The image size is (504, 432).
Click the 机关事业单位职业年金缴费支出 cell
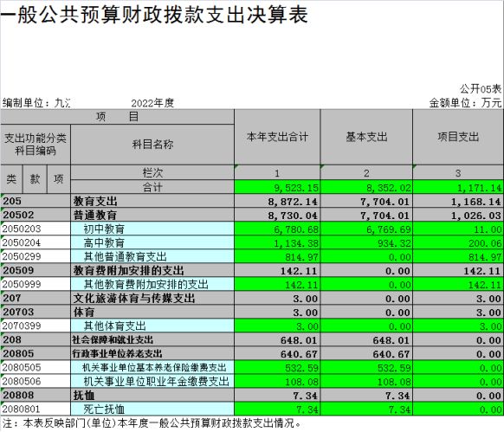tap(152, 381)
